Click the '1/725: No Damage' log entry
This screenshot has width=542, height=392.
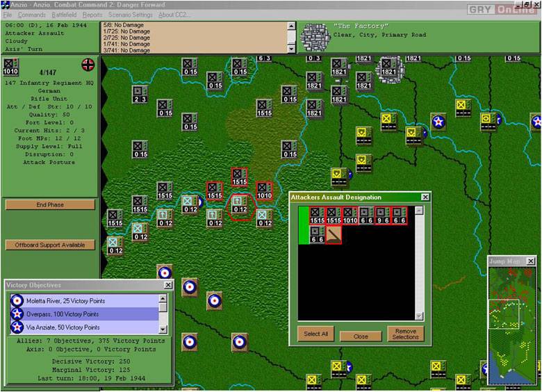pyautogui.click(x=126, y=31)
